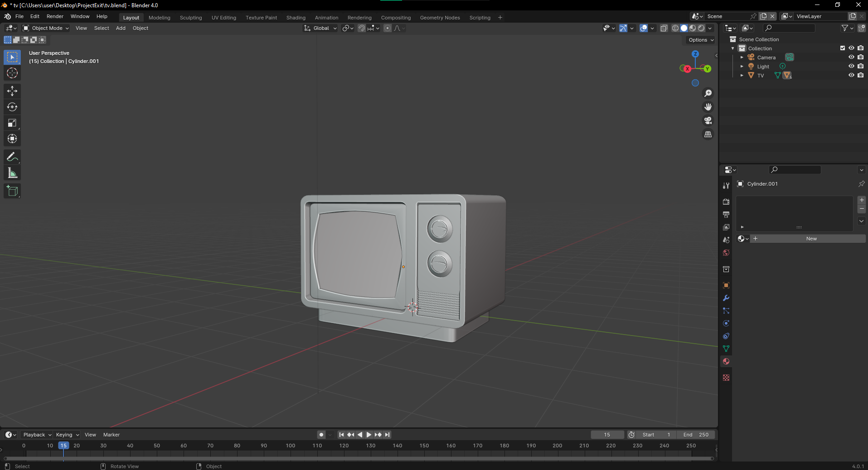Screen dimensions: 868x470
Task: Open the Render properties tab
Action: (x=726, y=201)
